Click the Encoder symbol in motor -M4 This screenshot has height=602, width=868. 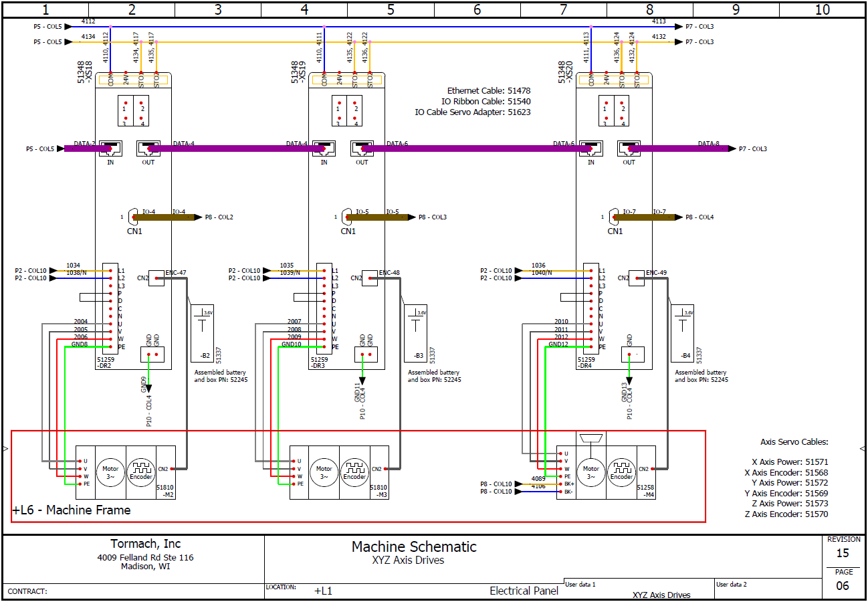click(x=621, y=472)
